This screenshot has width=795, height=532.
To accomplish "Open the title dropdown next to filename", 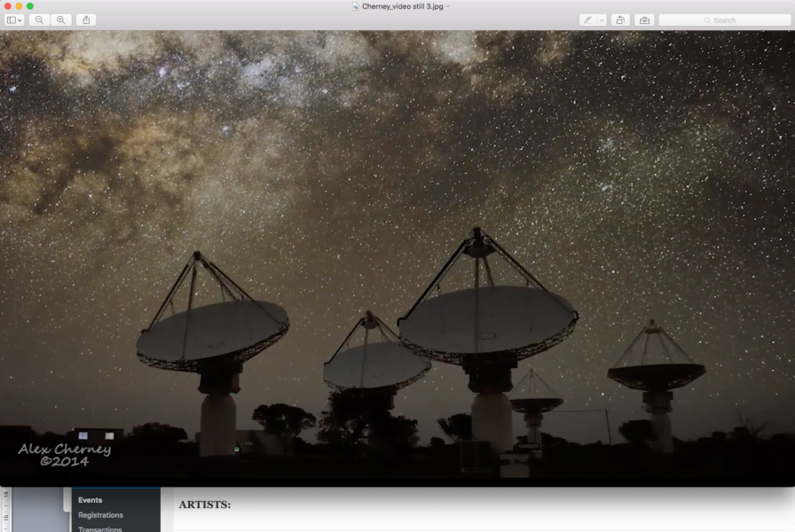I will 448,6.
